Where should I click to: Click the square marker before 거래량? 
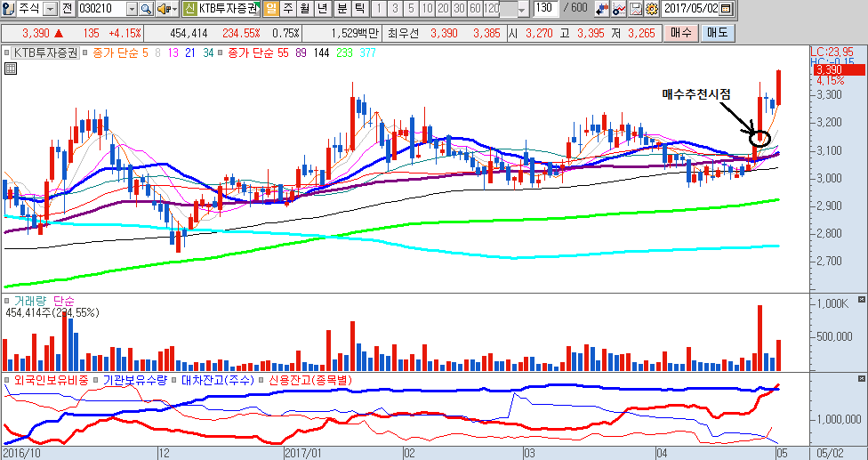[6, 300]
